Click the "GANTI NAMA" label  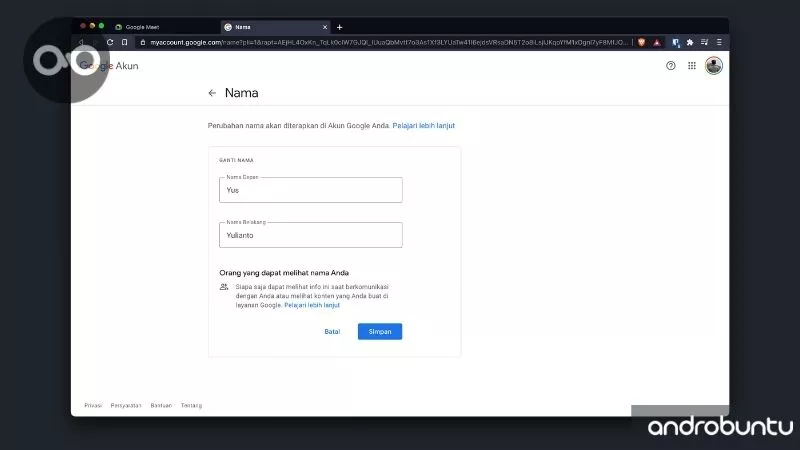coord(236,160)
